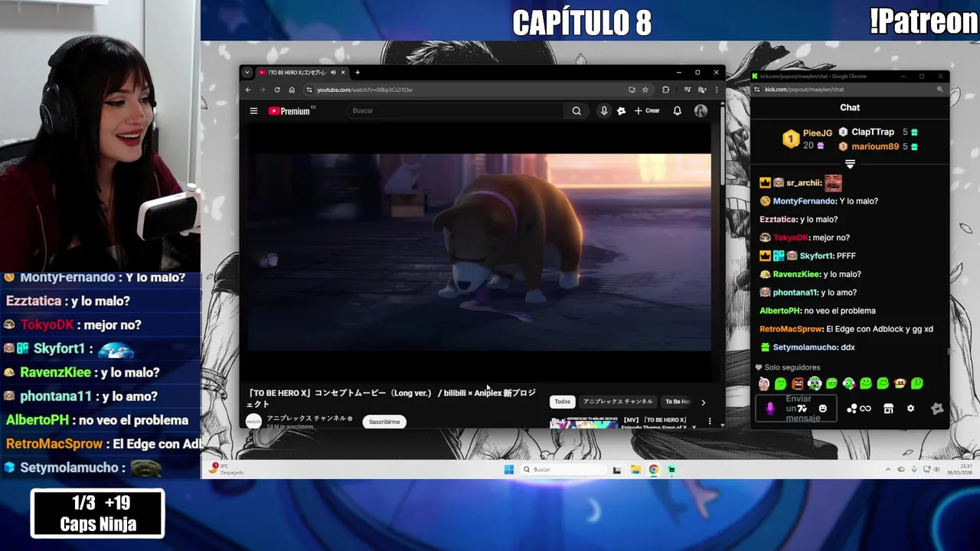Zoom icon in Kick chat address bar
Screen dimensions: 980x551
coord(939,90)
